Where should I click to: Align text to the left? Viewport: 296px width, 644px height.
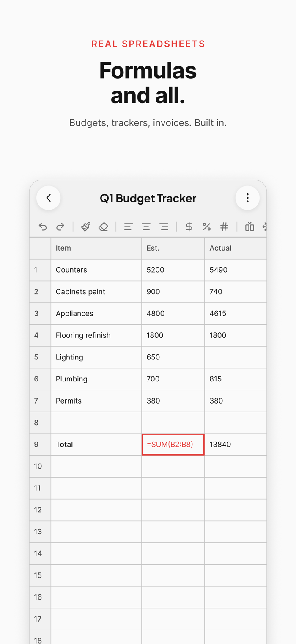click(x=129, y=227)
